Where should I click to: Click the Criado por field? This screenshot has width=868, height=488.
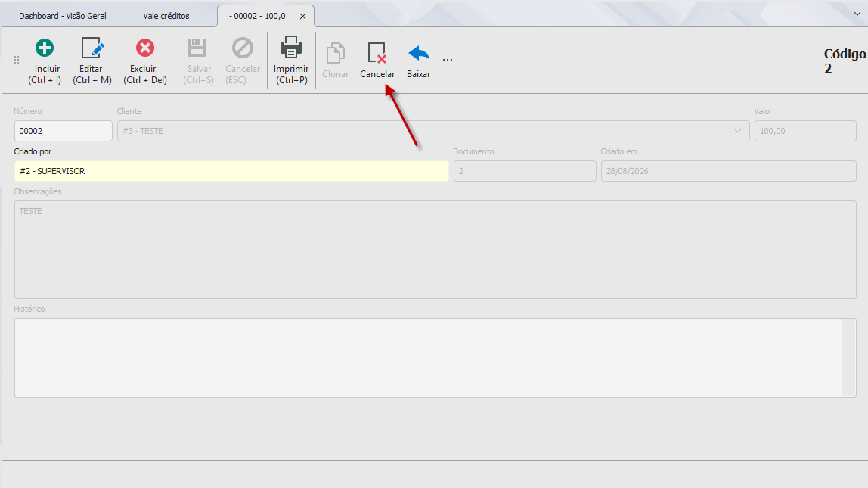tap(231, 171)
